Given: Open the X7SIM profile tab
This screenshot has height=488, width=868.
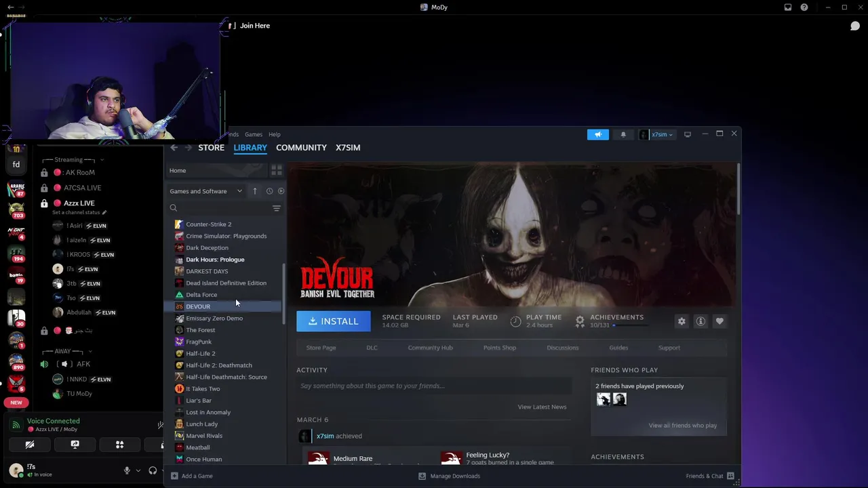Looking at the screenshot, I should click(x=348, y=147).
